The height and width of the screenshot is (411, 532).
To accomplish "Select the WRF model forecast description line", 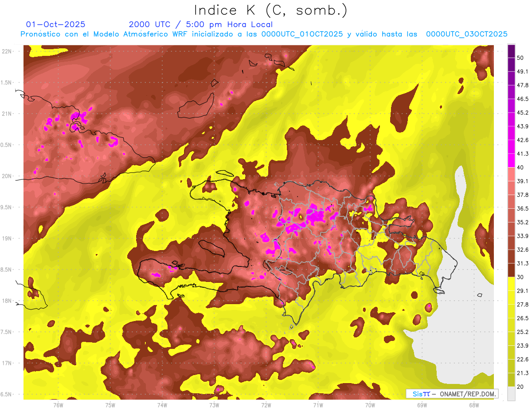I will tap(264, 34).
